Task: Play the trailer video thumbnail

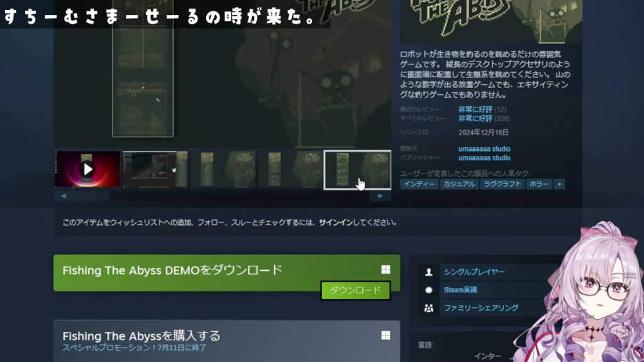Action: (x=87, y=169)
